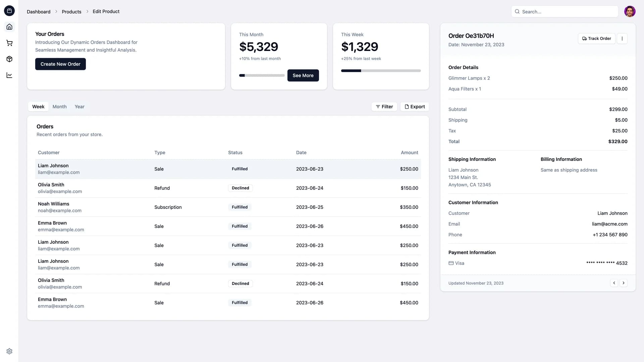Click the This Week progress bar
Image resolution: width=644 pixels, height=362 pixels.
(381, 70)
